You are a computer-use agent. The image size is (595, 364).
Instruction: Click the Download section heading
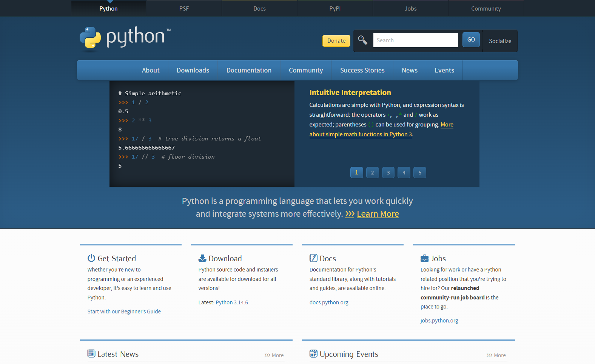[x=225, y=259]
